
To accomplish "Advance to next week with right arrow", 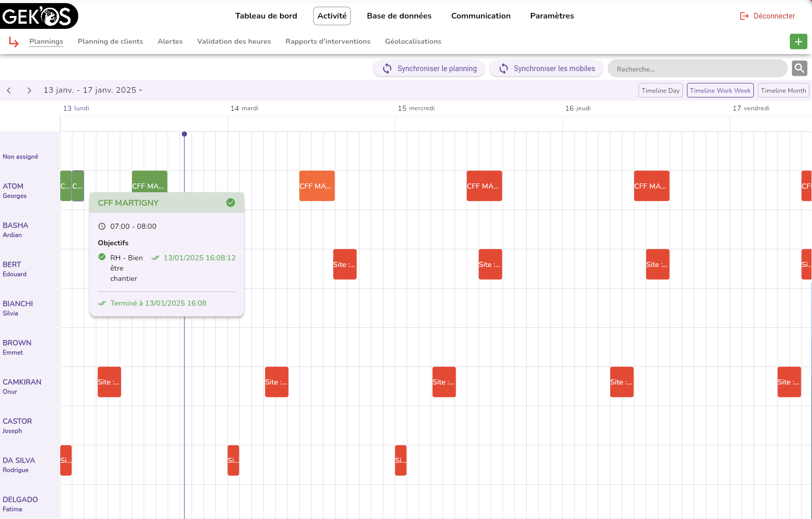I will click(x=29, y=90).
